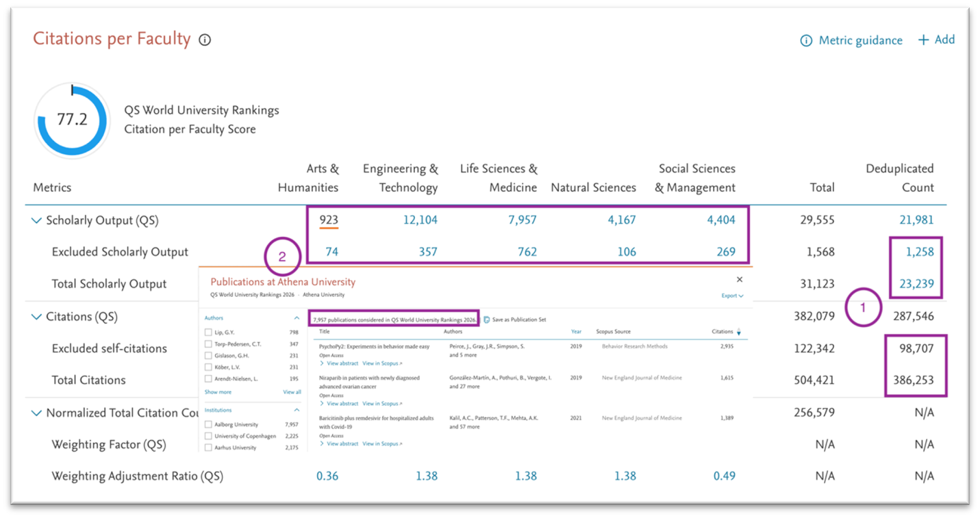Collapse the Authors filter section
Viewport: 980px width, 518px height.
[297, 318]
